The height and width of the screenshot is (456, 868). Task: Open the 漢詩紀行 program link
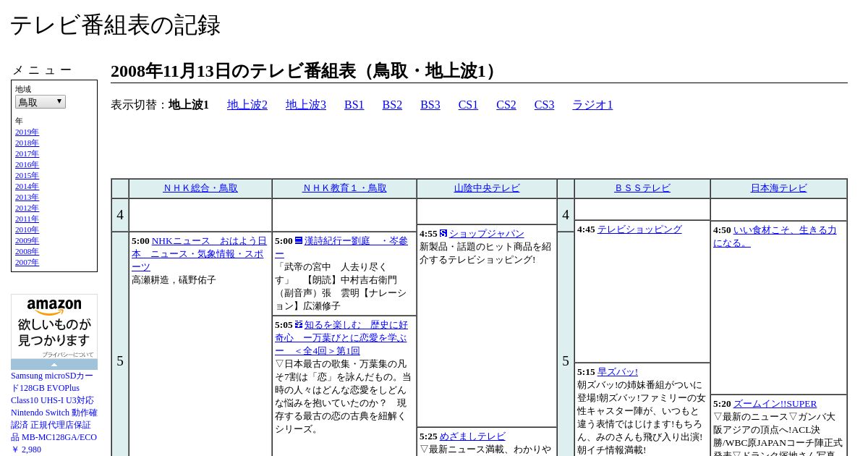coord(341,247)
